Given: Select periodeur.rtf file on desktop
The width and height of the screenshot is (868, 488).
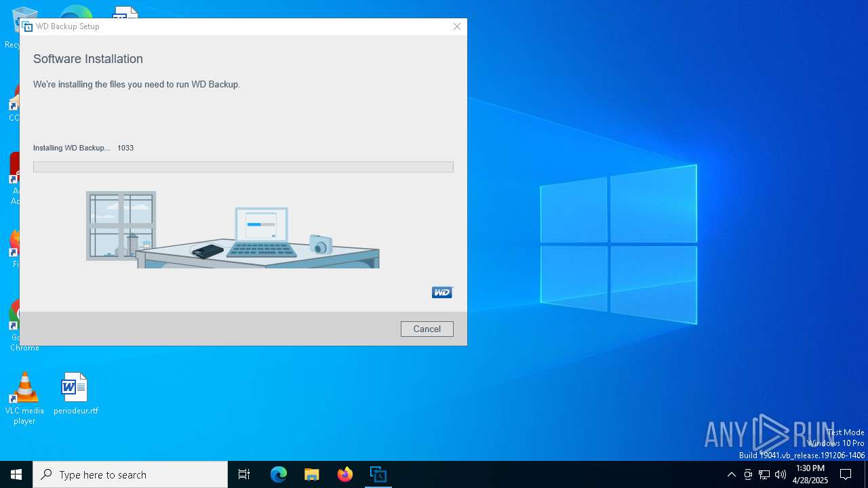Looking at the screenshot, I should point(75,394).
